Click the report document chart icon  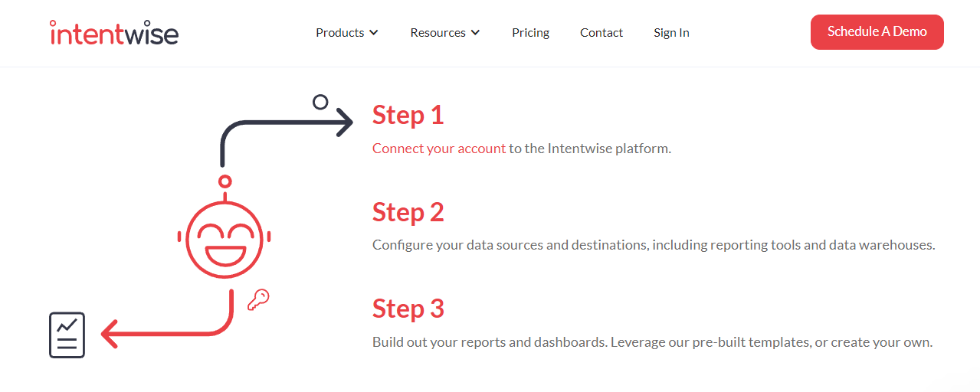[67, 335]
